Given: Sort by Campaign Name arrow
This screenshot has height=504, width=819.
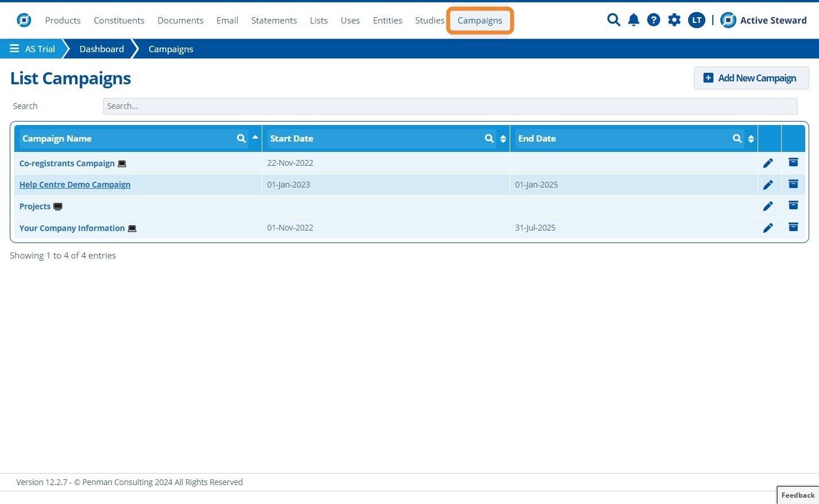Looking at the screenshot, I should (255, 137).
